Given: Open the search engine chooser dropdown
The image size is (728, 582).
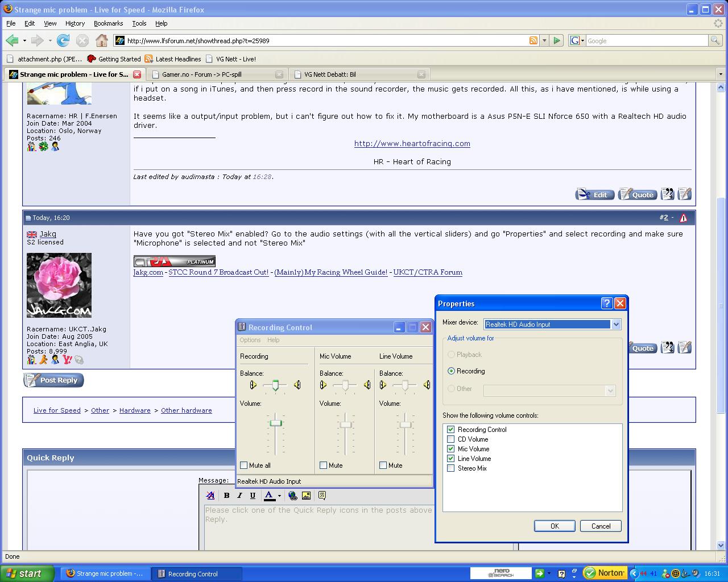Looking at the screenshot, I should coord(577,40).
